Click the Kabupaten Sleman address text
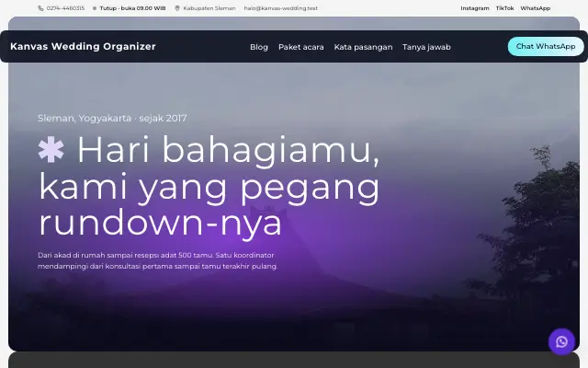 point(209,8)
